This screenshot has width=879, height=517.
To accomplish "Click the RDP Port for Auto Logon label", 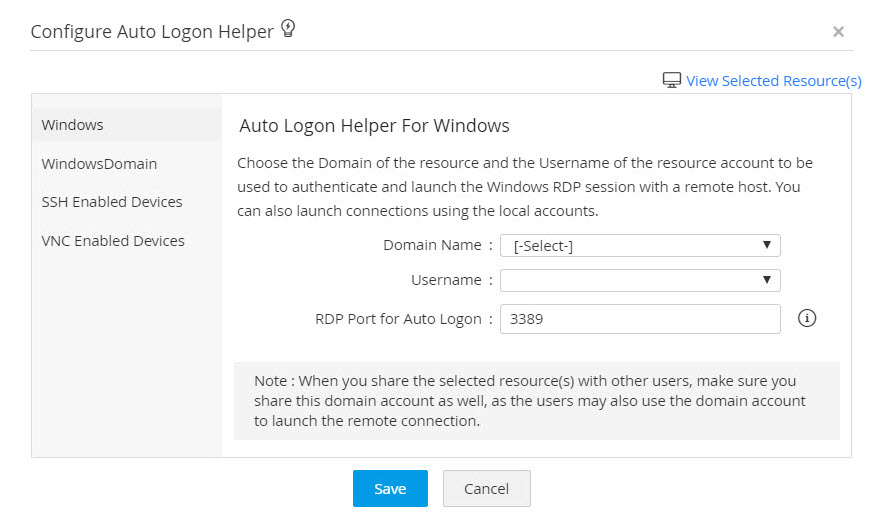I will click(398, 319).
